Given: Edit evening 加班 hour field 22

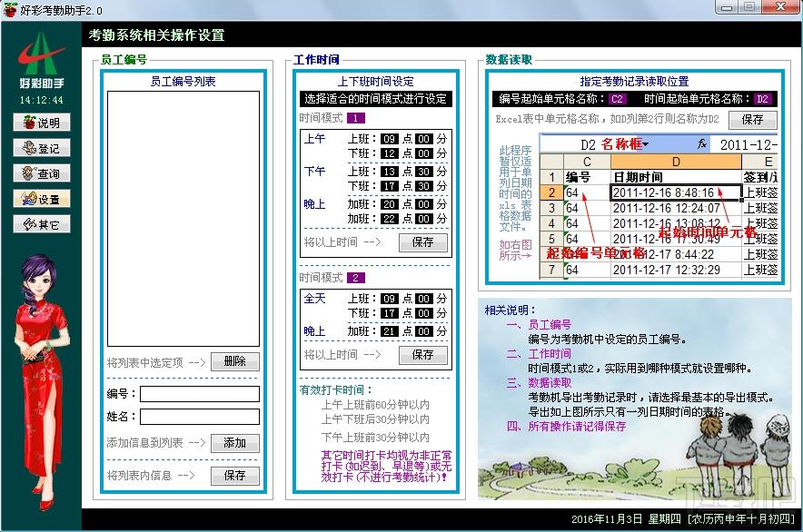Looking at the screenshot, I should pos(389,219).
